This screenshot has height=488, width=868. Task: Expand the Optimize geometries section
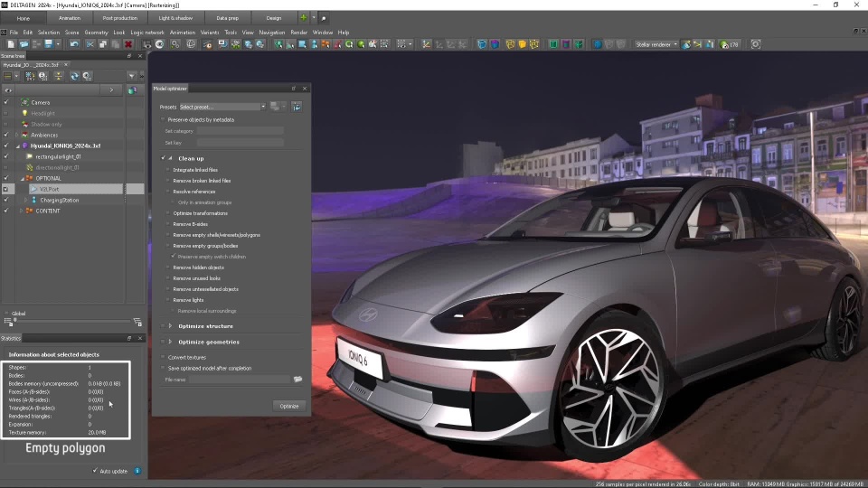170,342
